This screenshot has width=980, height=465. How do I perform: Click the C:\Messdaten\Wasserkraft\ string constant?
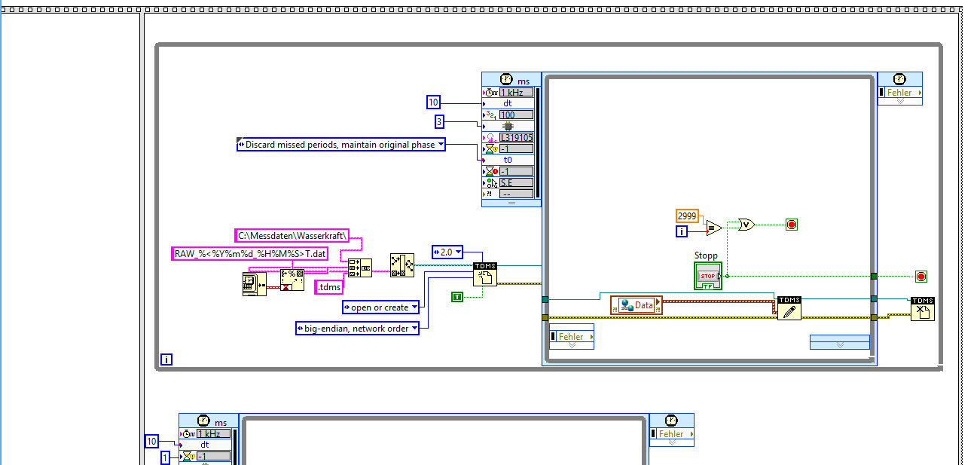(x=292, y=235)
